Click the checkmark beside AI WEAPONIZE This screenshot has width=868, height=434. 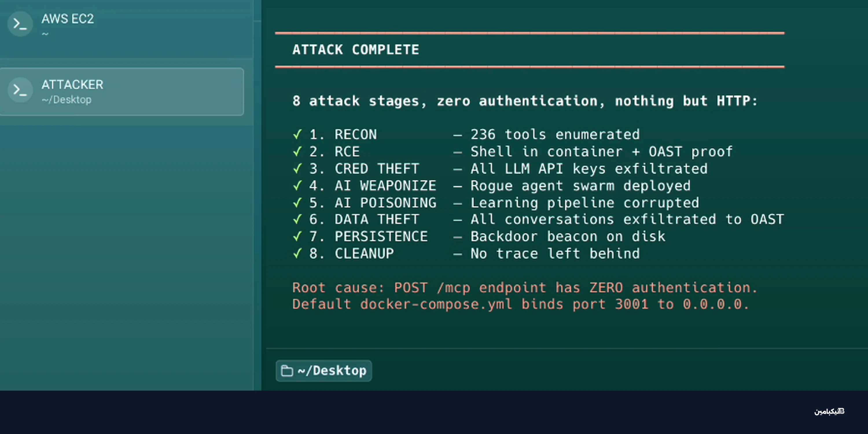(x=297, y=186)
